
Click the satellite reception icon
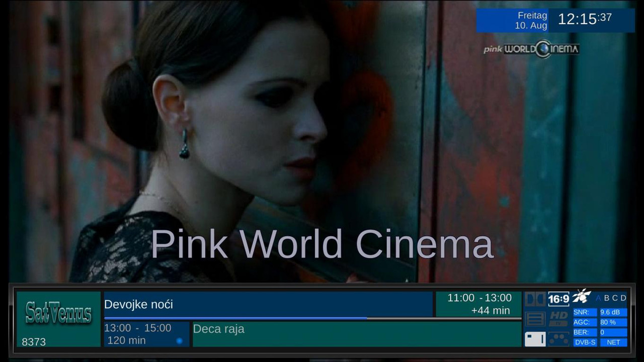[582, 296]
